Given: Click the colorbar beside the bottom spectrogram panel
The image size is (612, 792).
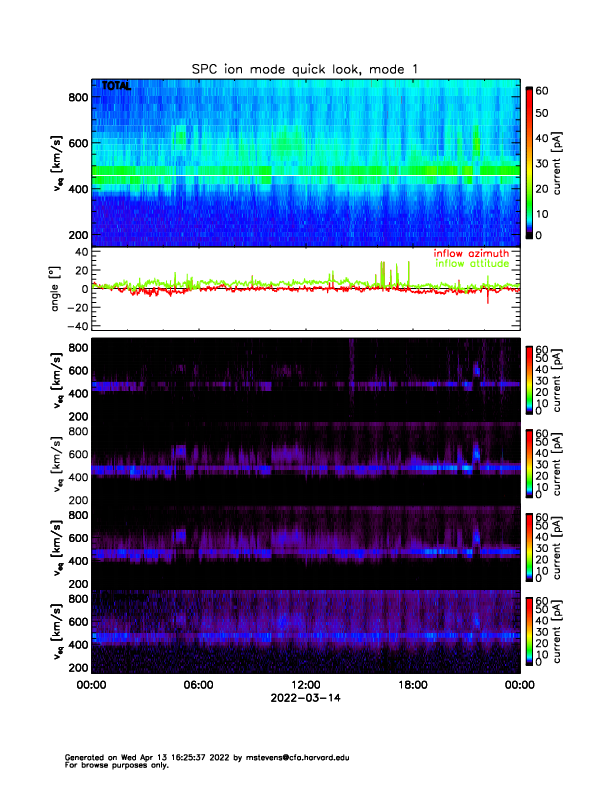Looking at the screenshot, I should tap(529, 630).
